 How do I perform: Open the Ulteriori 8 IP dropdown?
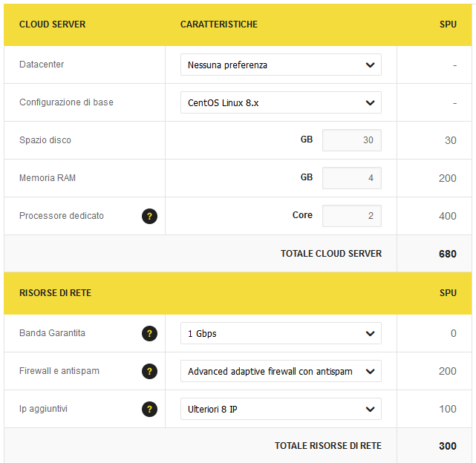(x=281, y=410)
